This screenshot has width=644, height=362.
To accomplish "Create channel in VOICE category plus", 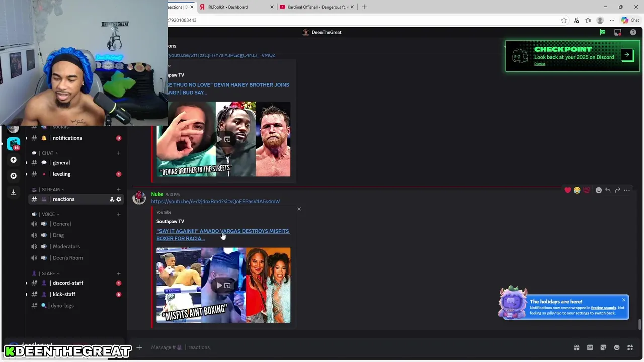I will pyautogui.click(x=119, y=214).
